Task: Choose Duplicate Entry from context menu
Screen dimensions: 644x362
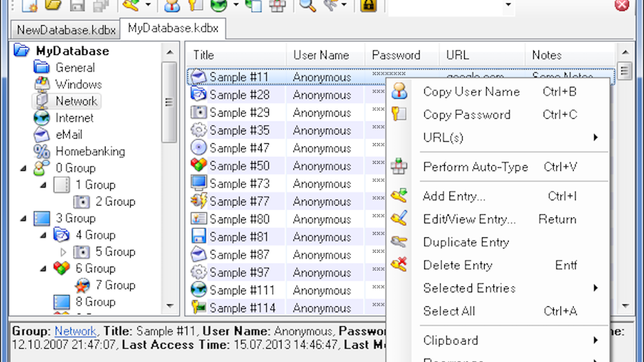Action: [498, 242]
